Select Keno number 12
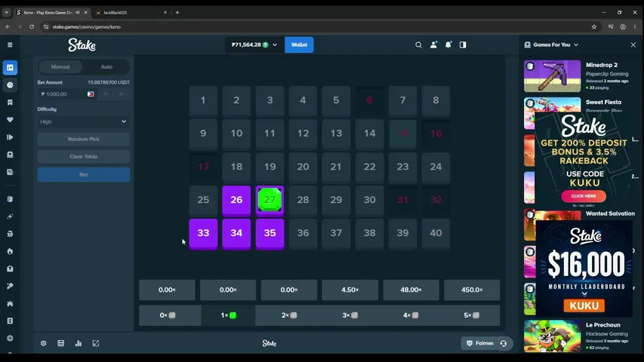 [x=303, y=133]
